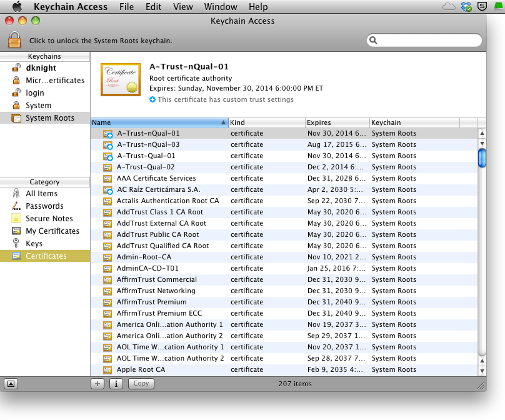Select the dknight keychain
This screenshot has width=505, height=420.
(x=45, y=68)
